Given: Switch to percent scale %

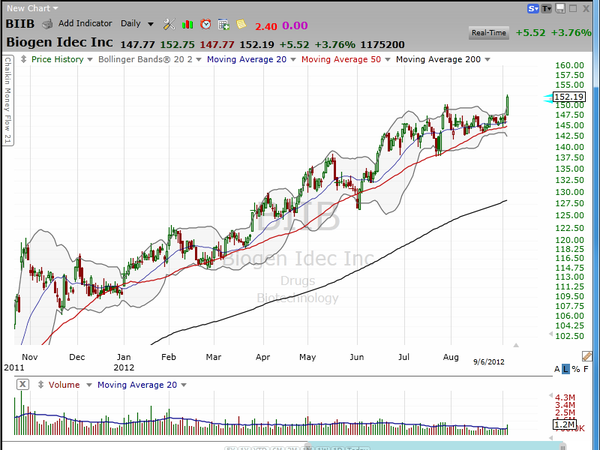Looking at the screenshot, I should 576,369.
